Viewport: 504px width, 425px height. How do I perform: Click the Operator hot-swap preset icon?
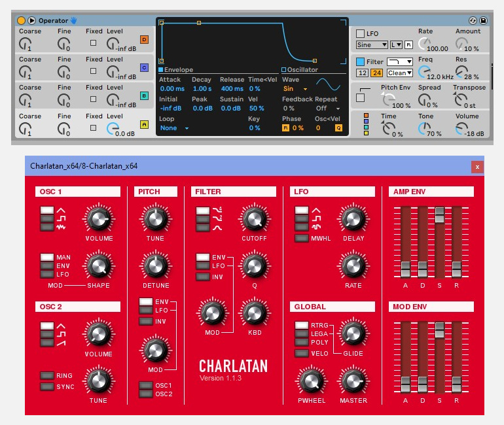[473, 20]
